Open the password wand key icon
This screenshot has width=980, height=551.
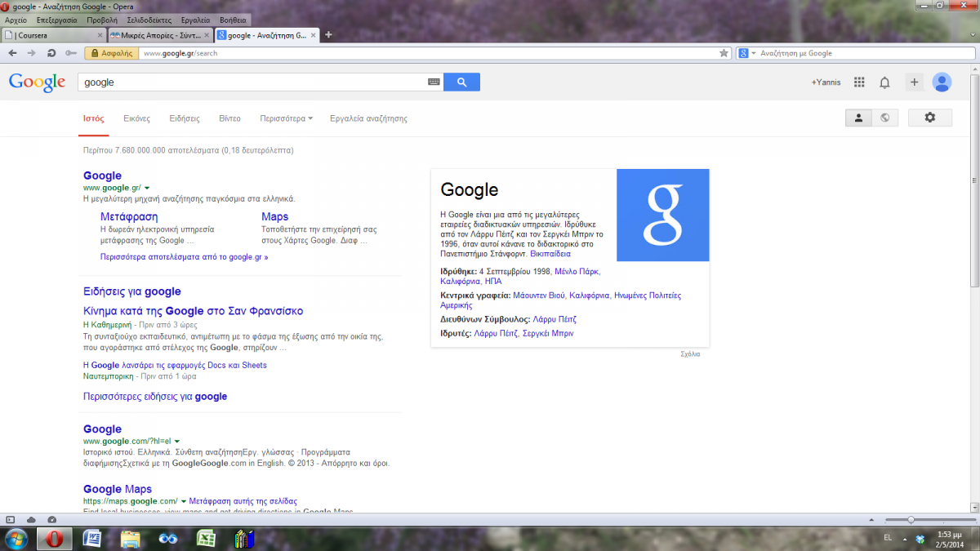pos(69,53)
